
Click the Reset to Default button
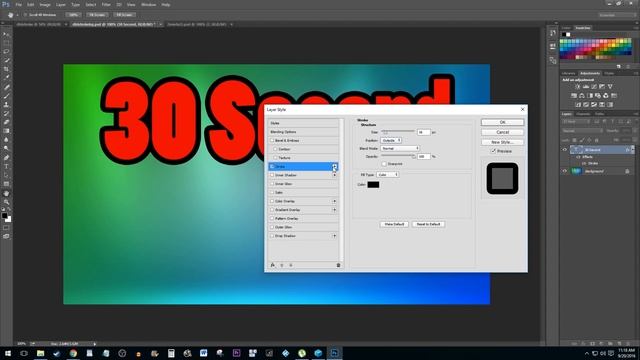pos(428,224)
